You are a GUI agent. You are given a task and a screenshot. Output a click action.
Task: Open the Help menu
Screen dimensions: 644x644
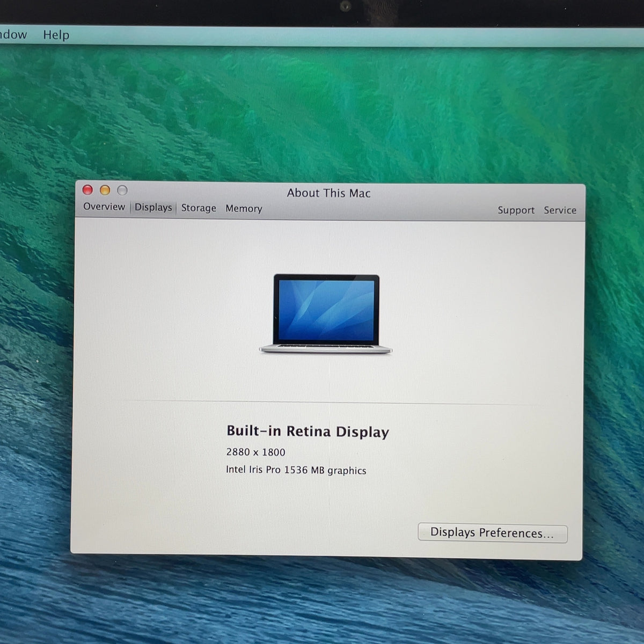click(x=56, y=35)
